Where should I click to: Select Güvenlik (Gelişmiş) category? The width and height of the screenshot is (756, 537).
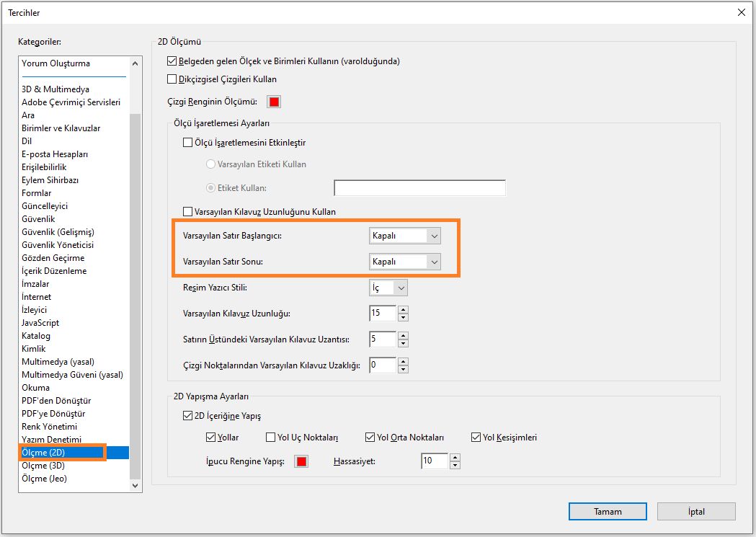(58, 232)
